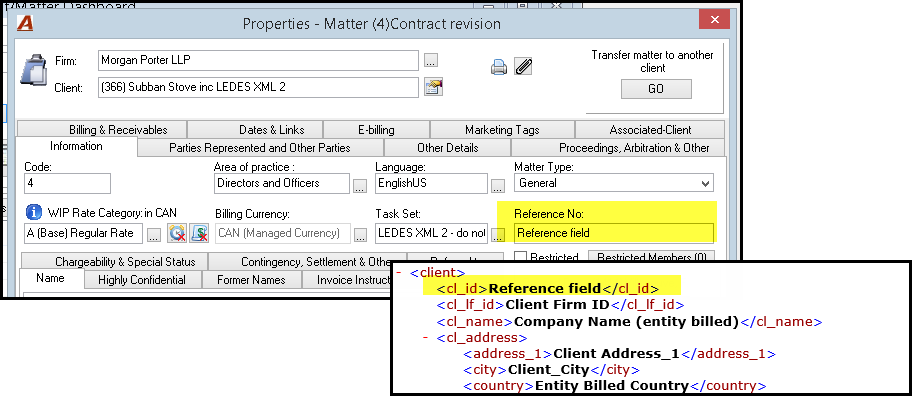Click the GO transfer matter button

pos(656,89)
